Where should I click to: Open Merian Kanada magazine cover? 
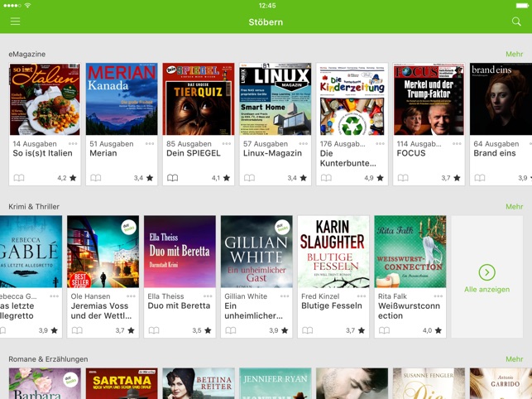[x=122, y=99]
